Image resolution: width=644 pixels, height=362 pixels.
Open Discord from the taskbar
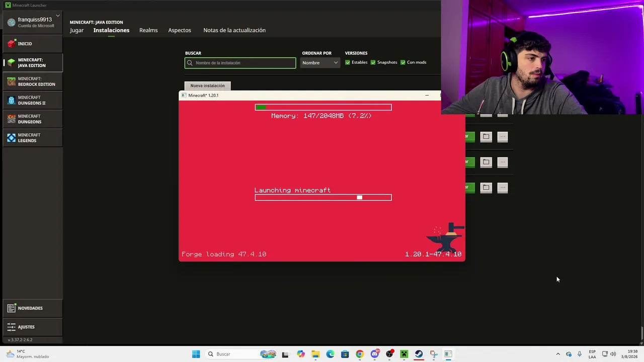[374, 354]
